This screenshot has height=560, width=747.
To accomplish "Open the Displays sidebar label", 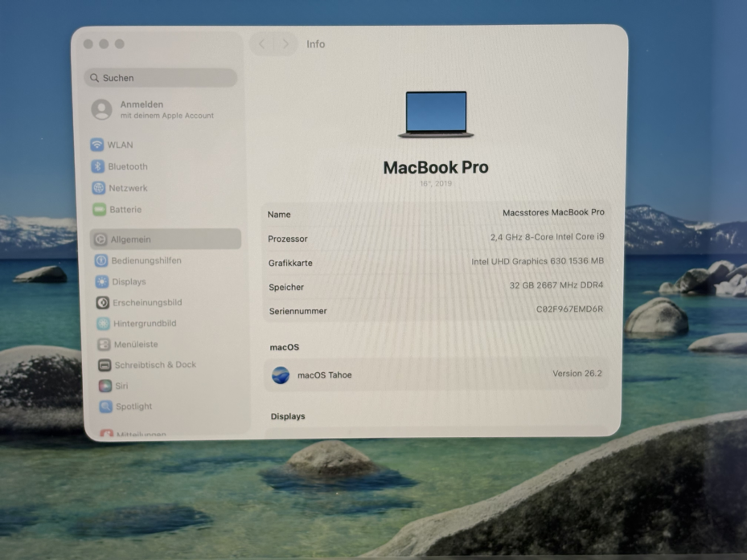I will point(129,282).
